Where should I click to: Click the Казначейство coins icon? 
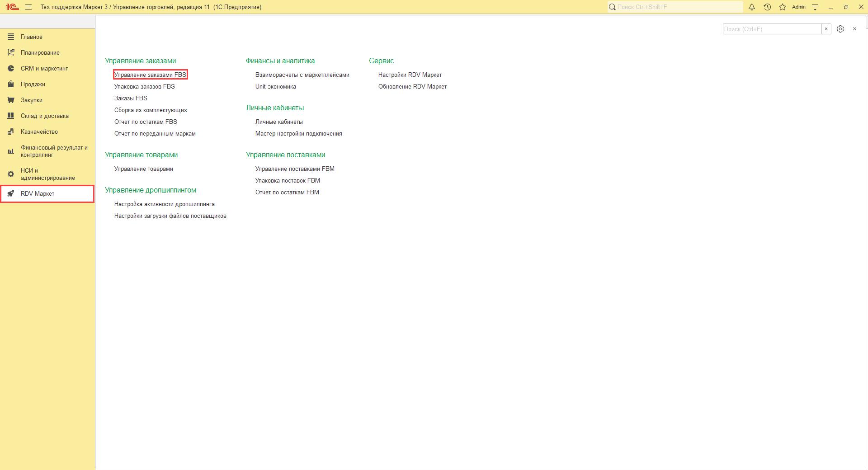(x=11, y=132)
